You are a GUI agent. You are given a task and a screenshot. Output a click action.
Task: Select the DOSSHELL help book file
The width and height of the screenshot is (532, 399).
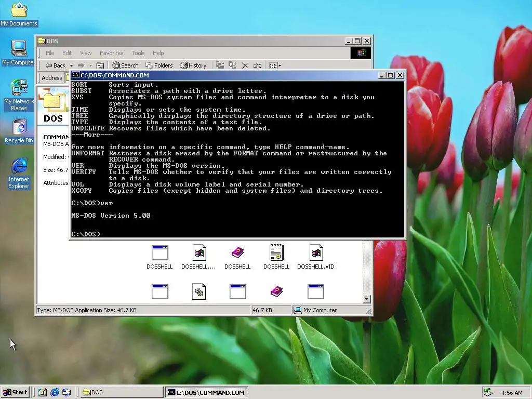[x=237, y=257]
